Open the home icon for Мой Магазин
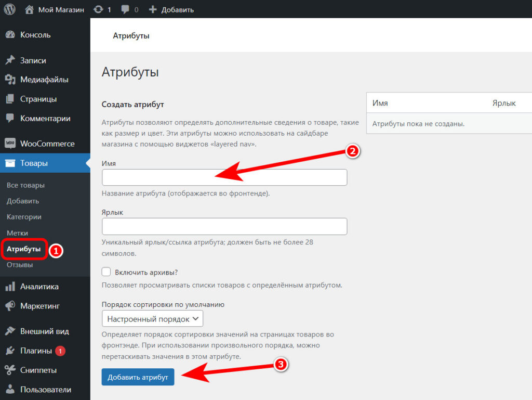The width and height of the screenshot is (532, 400). pyautogui.click(x=29, y=9)
